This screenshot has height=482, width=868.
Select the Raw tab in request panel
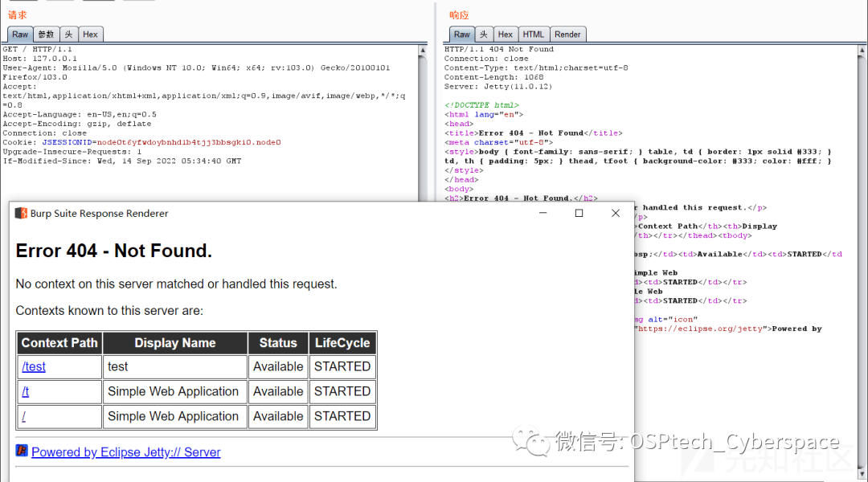pos(20,35)
